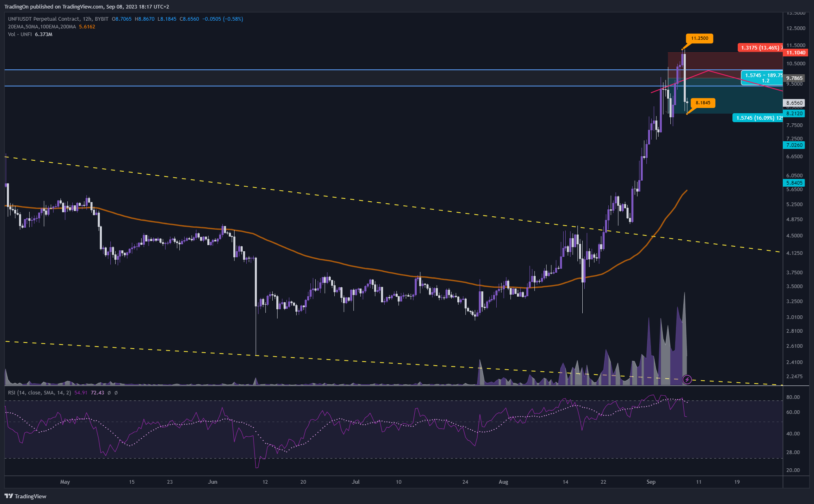Select the teal profit zone of the short position
814x504 pixels.
(x=725, y=96)
